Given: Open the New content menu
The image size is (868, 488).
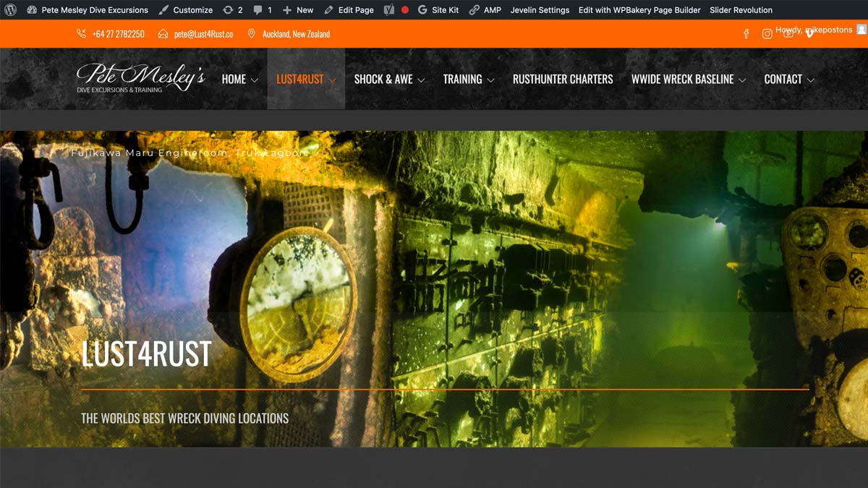Looking at the screenshot, I should click(298, 10).
